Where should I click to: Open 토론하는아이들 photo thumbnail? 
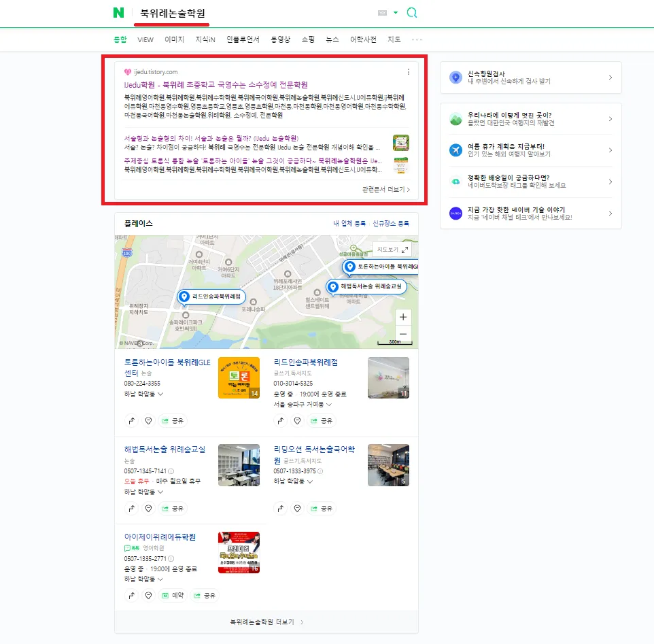click(x=239, y=377)
